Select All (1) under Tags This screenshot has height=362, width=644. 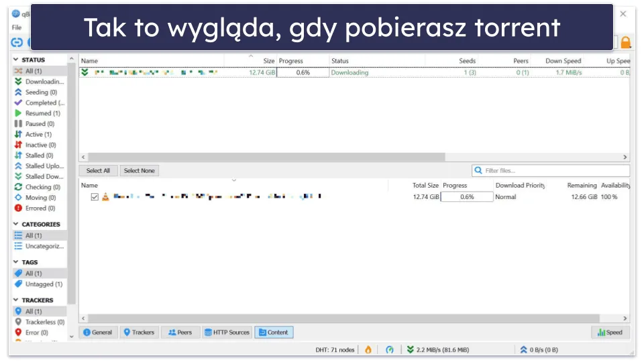click(40, 274)
